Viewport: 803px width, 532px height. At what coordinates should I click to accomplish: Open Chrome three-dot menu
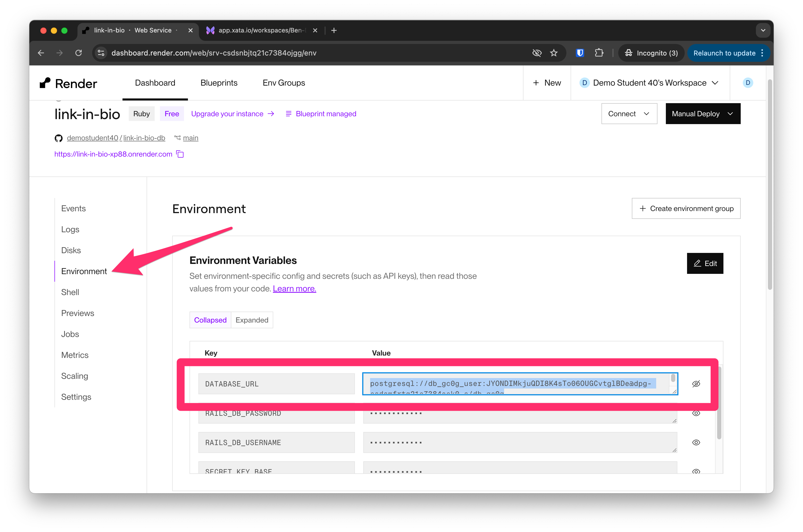762,53
